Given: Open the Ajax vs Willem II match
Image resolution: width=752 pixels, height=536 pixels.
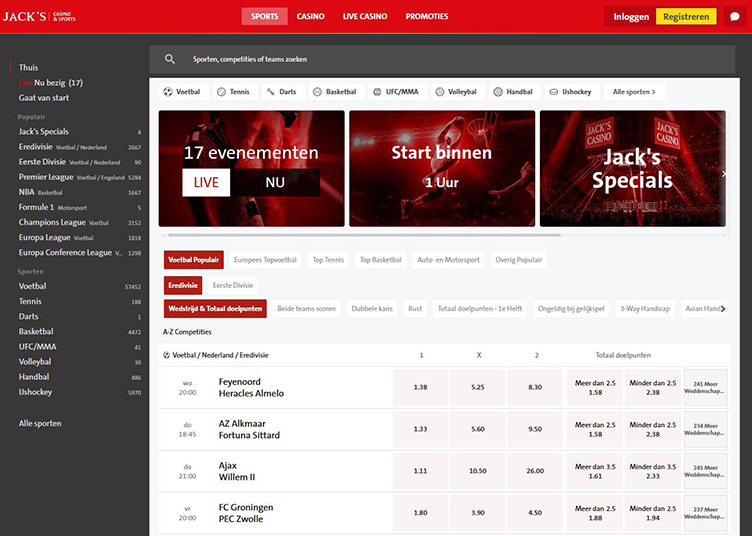Looking at the screenshot, I should click(237, 471).
